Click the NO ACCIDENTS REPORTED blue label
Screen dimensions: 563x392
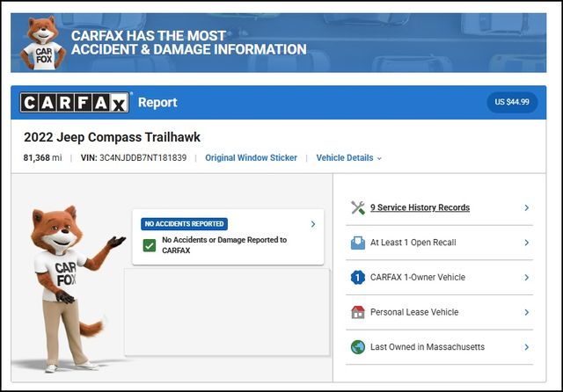point(184,224)
